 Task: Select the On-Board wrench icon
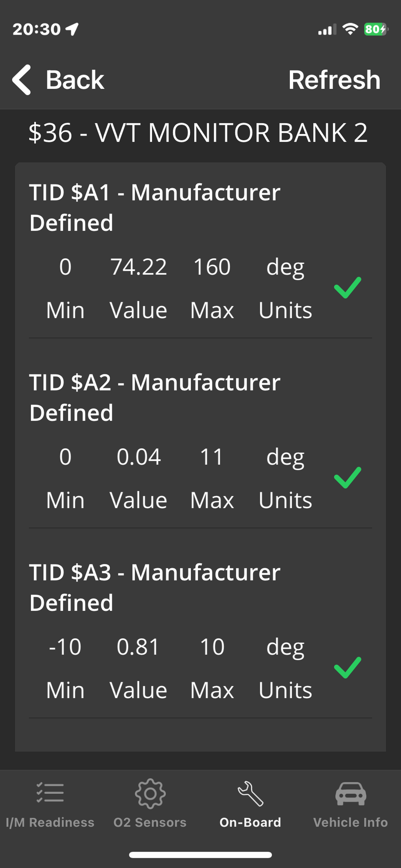pos(250,793)
